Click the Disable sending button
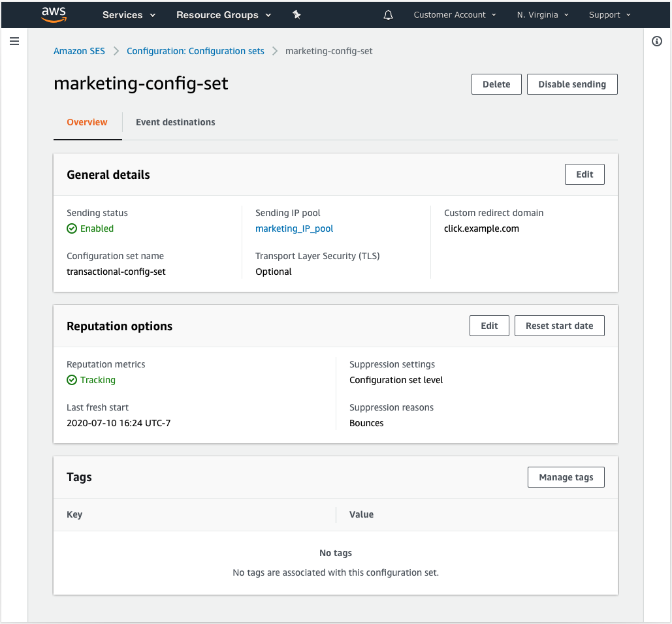Image resolution: width=672 pixels, height=624 pixels. [x=572, y=84]
